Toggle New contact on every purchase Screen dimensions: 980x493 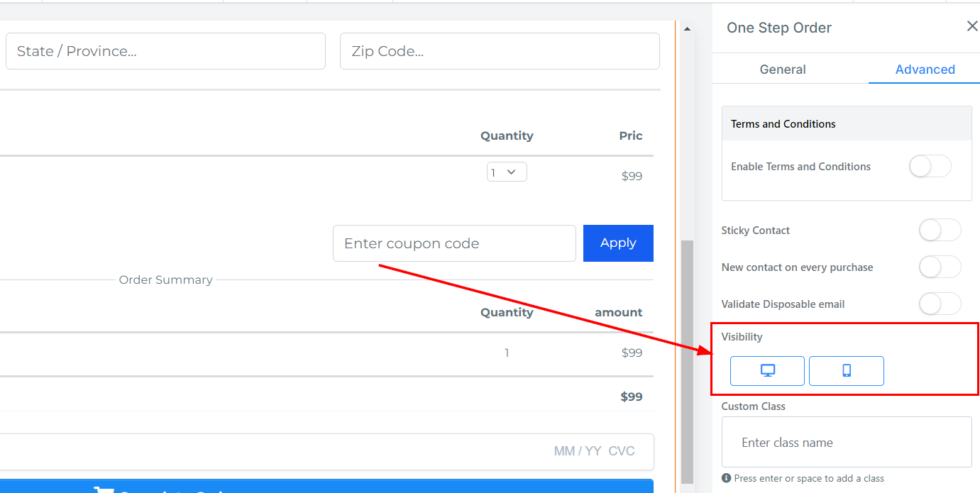coord(940,267)
